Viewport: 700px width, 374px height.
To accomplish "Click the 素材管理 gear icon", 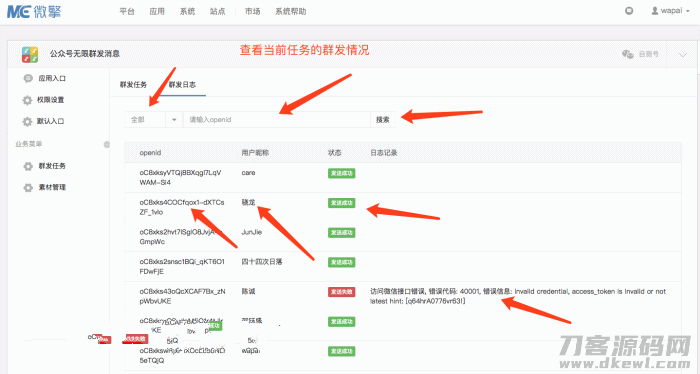I will [28, 187].
